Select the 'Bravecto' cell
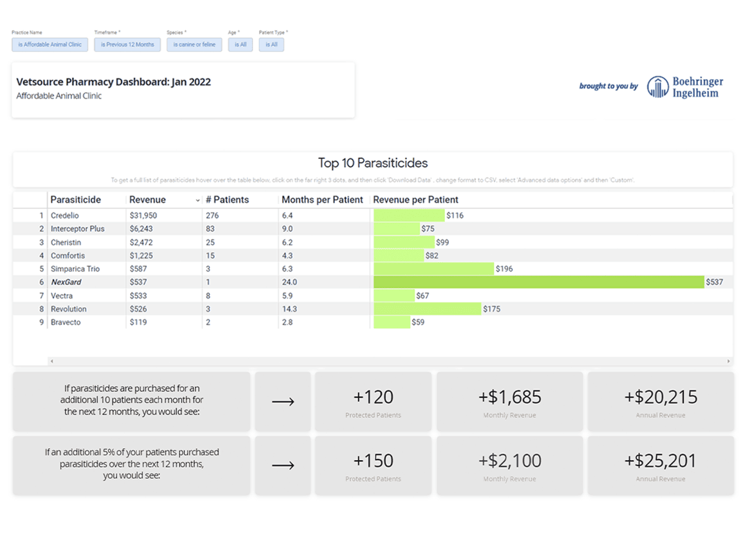 coord(66,322)
